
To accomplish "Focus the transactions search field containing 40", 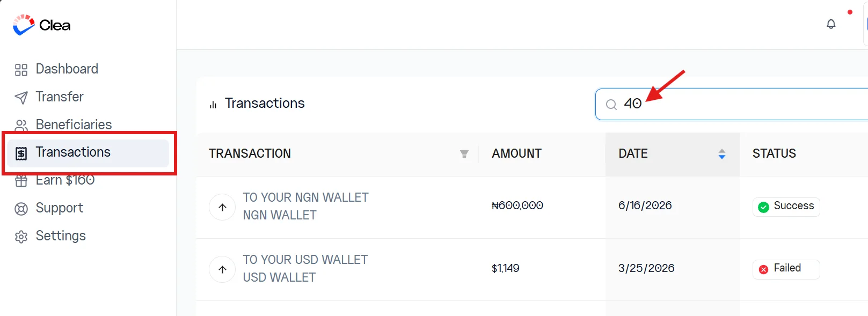I will click(732, 104).
